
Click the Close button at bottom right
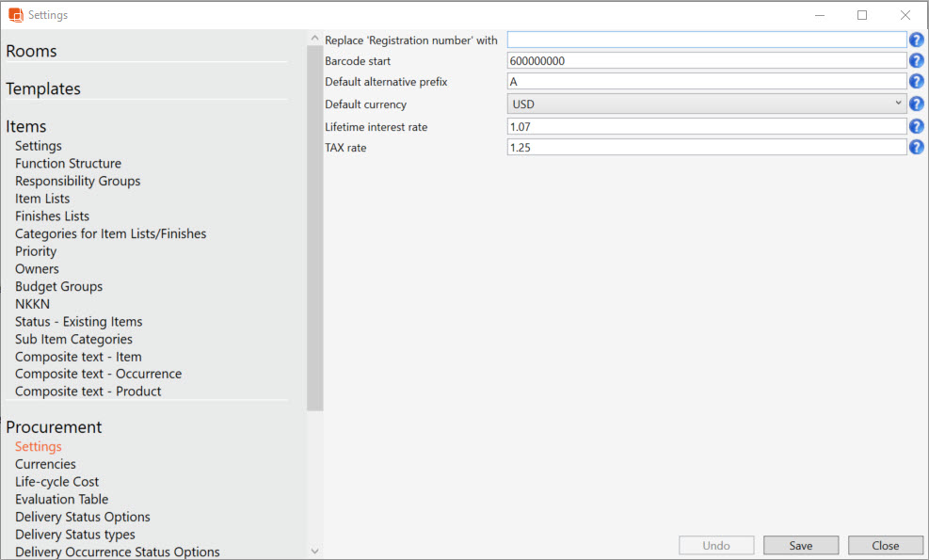(x=885, y=546)
